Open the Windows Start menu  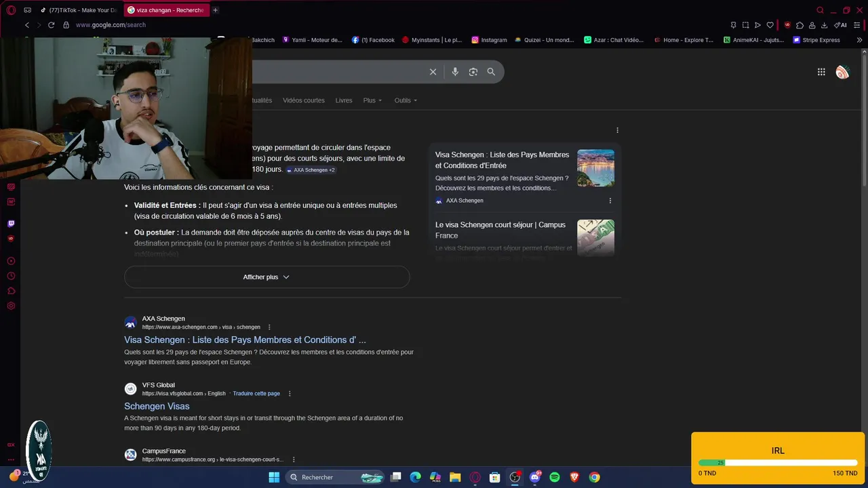click(x=274, y=477)
